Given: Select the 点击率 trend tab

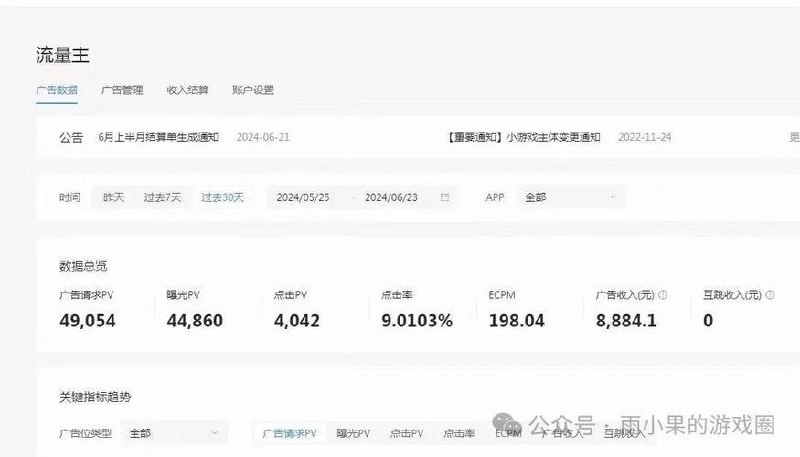Looking at the screenshot, I should click(x=459, y=434).
